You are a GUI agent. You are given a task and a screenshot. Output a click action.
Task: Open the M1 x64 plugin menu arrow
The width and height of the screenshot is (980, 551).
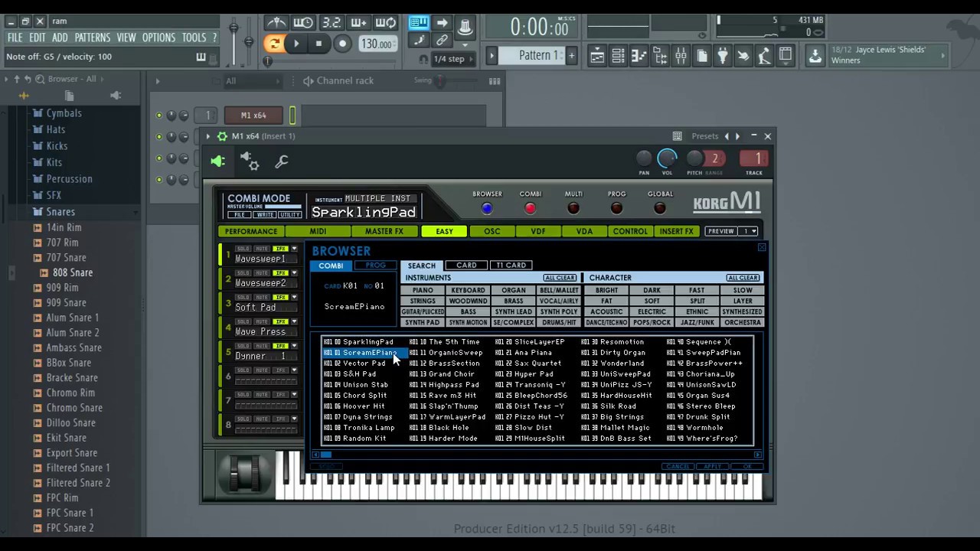[207, 136]
